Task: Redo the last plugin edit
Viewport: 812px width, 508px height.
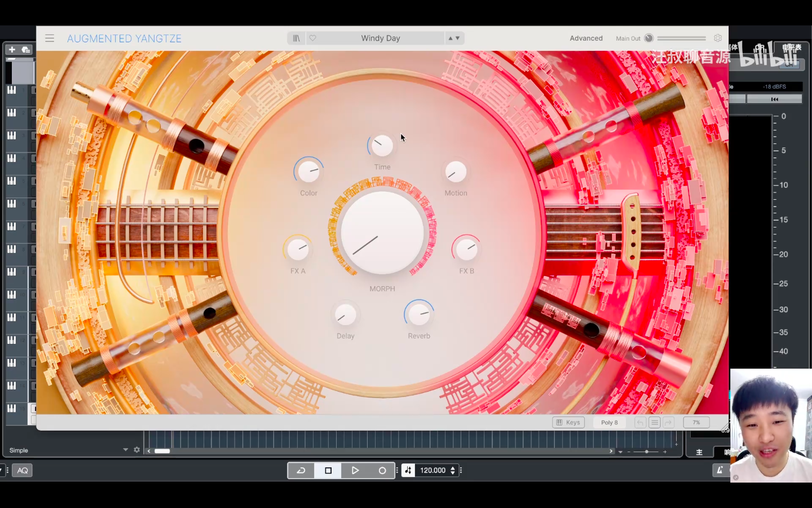Action: 668,422
